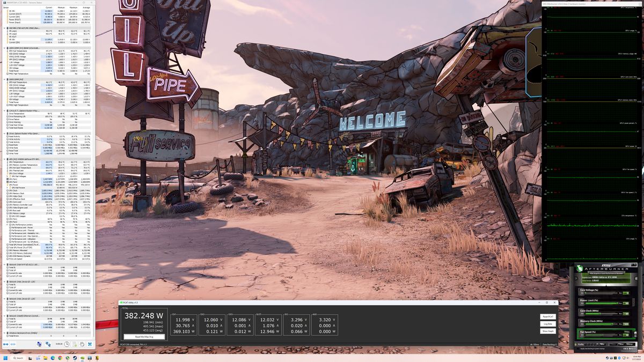The image size is (644, 362).
Task: Expand GPU Performance Limiters subtree
Action: point(7,224)
